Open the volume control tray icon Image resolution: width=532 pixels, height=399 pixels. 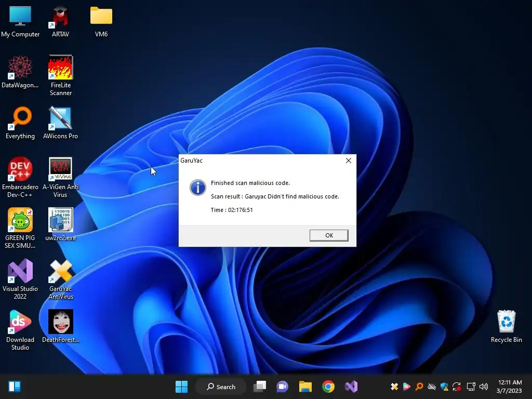[x=484, y=387]
